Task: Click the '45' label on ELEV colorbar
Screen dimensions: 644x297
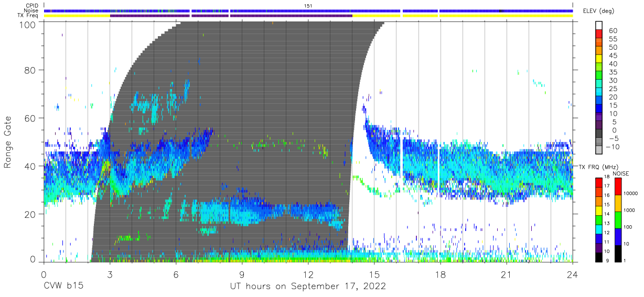Action: point(613,56)
